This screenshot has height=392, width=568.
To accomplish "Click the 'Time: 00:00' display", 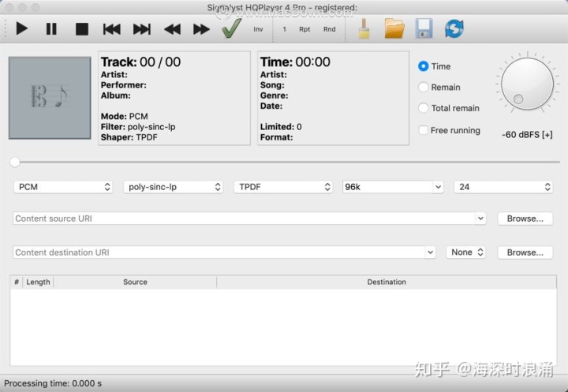I will [x=295, y=62].
